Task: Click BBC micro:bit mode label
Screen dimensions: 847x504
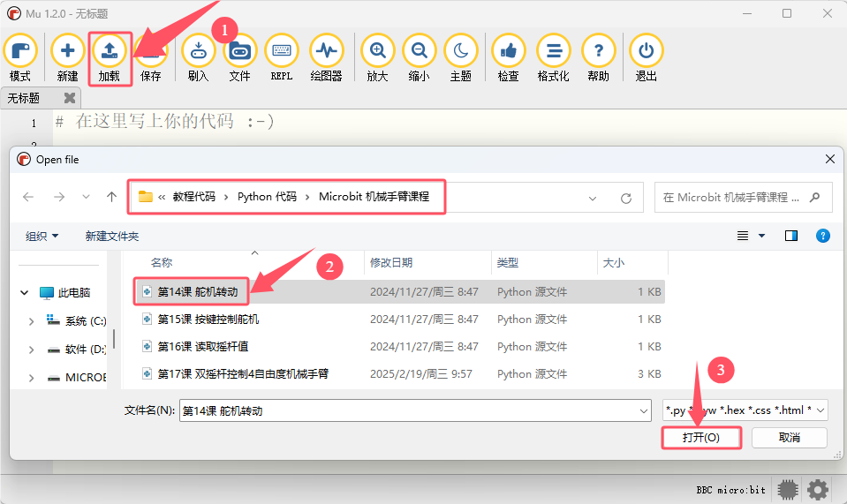Action: pos(731,490)
